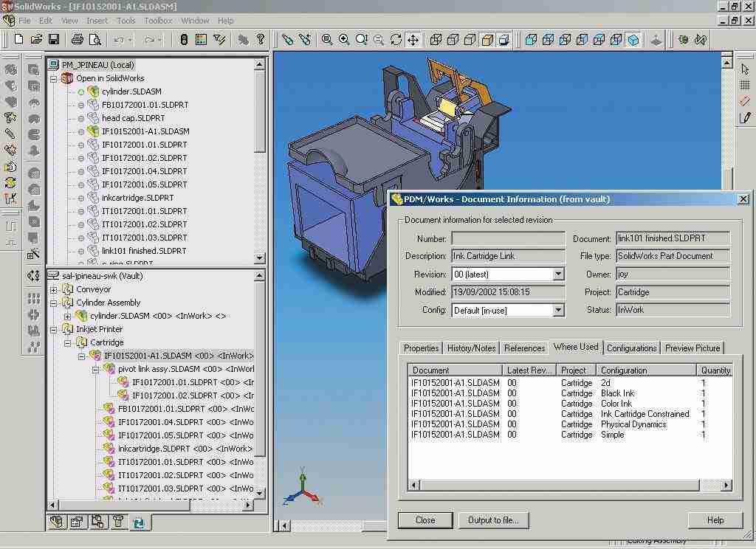Select link101 finished.SLDPRT in local tree
756x549 pixels.
point(144,251)
